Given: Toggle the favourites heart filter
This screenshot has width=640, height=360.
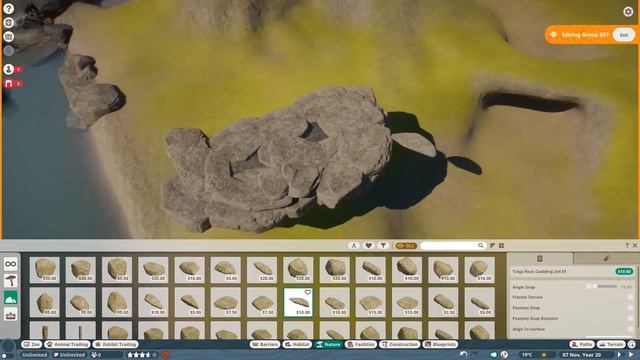Looking at the screenshot, I should pos(368,245).
